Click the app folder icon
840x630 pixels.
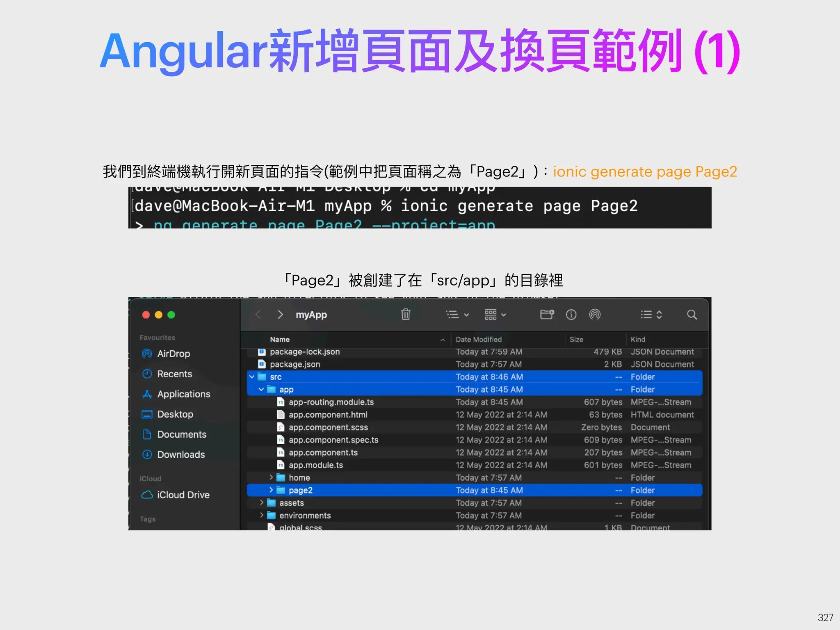[x=271, y=389]
